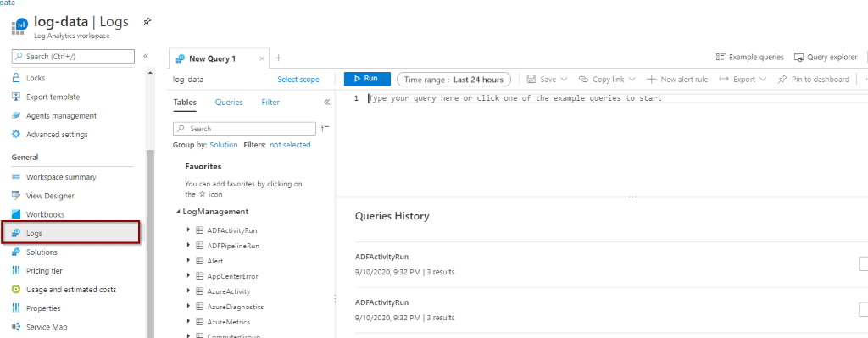Switch to the Queries tab
The image size is (868, 338).
(x=229, y=103)
